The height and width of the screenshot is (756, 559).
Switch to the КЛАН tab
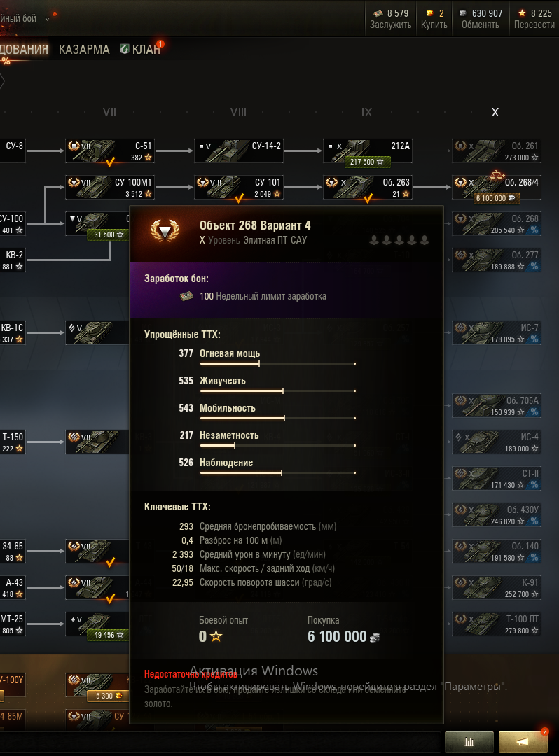click(146, 50)
